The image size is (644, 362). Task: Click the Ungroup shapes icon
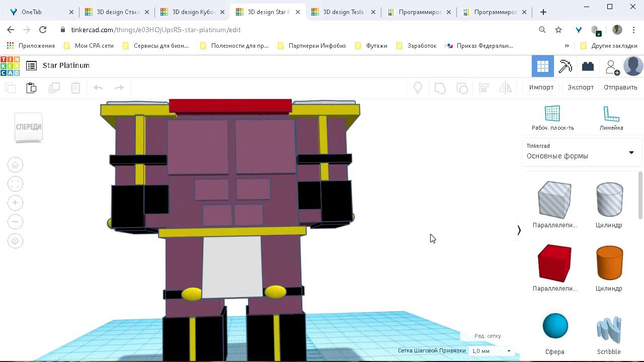[x=462, y=88]
